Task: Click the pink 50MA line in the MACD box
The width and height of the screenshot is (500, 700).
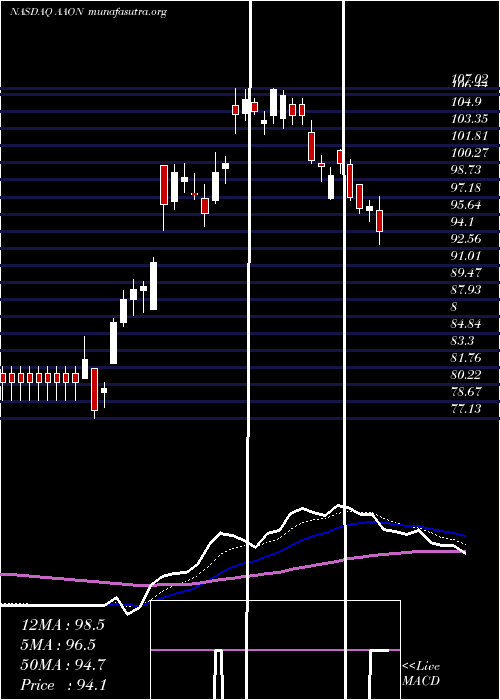Action: 275,650
